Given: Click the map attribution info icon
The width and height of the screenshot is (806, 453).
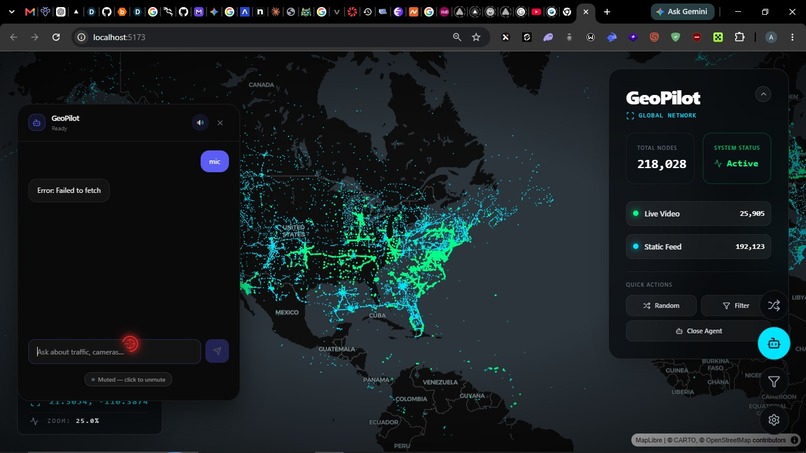Looking at the screenshot, I should pos(795,440).
